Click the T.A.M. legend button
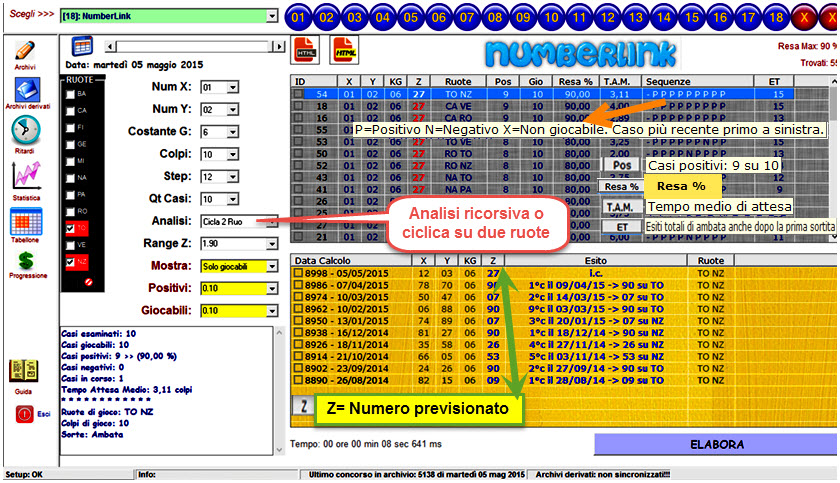Screen dimensions: 840x483 coord(620,207)
